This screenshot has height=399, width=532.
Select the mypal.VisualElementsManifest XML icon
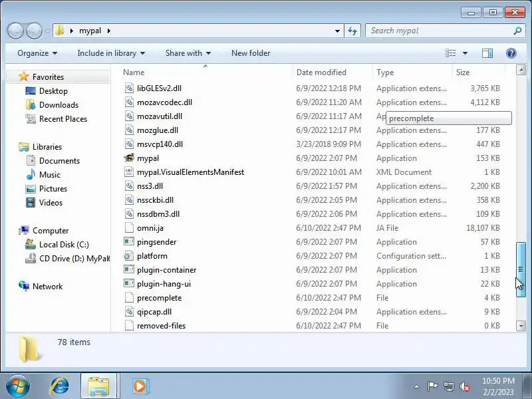[129, 172]
